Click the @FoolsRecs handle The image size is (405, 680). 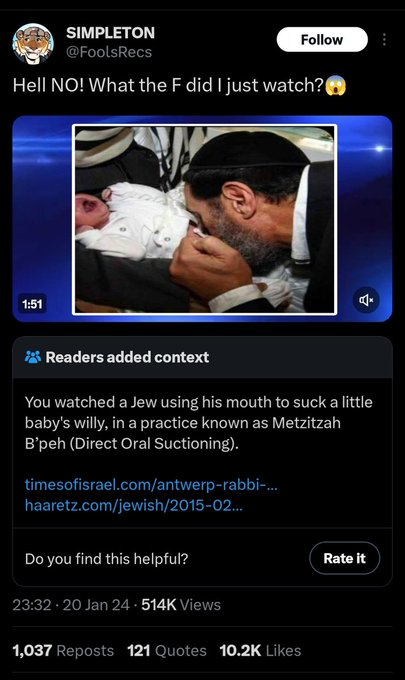tap(109, 52)
